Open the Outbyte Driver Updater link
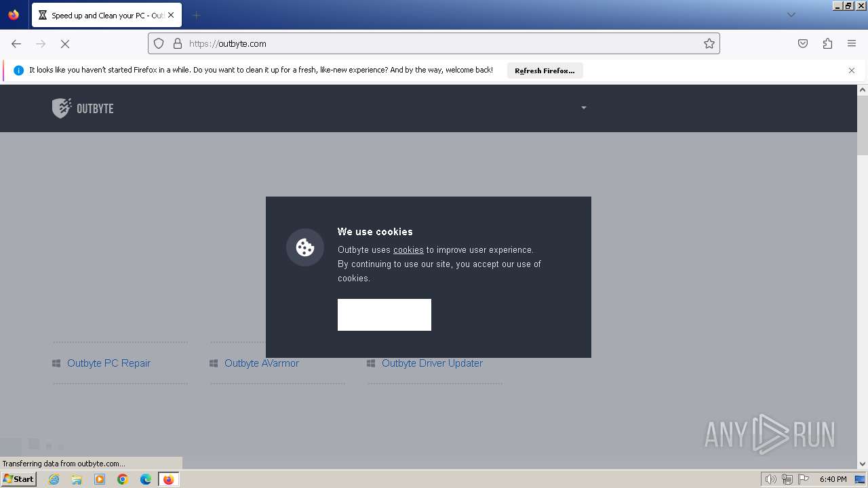868x488 pixels. pyautogui.click(x=432, y=363)
